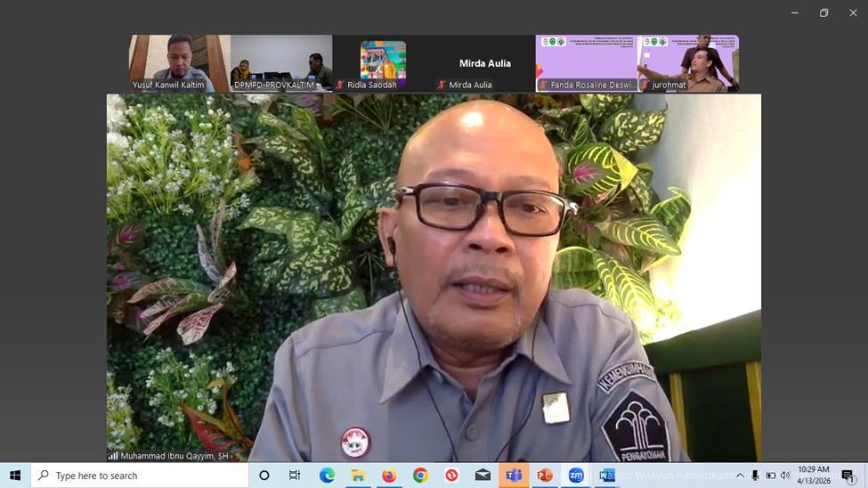Click the large 'Mirda Aulia' name text
The height and width of the screenshot is (488, 868).
tap(485, 63)
